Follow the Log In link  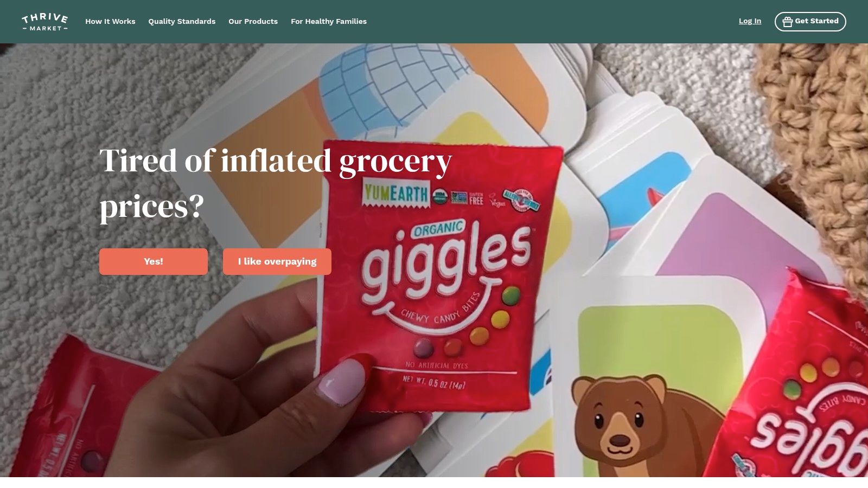[750, 21]
